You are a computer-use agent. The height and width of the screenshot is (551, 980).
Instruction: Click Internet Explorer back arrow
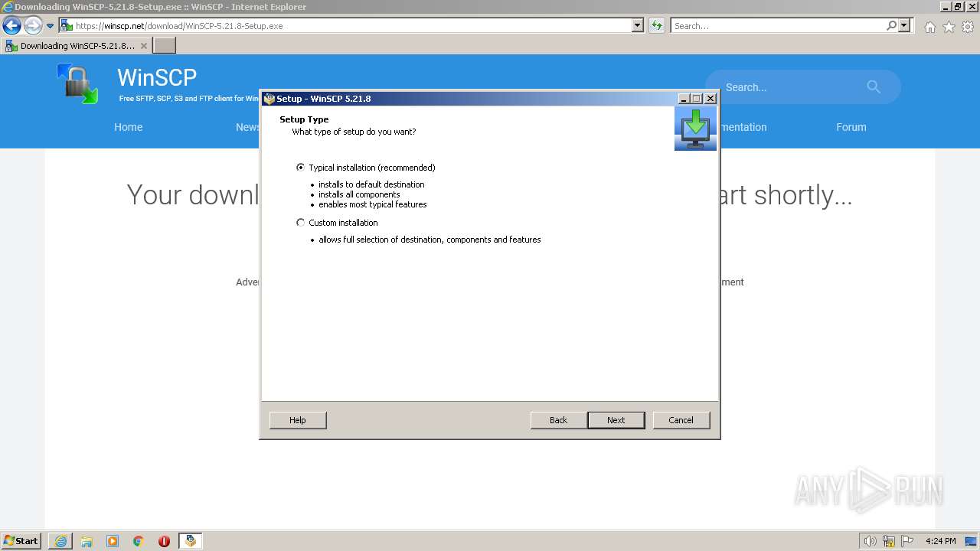pyautogui.click(x=11, y=25)
